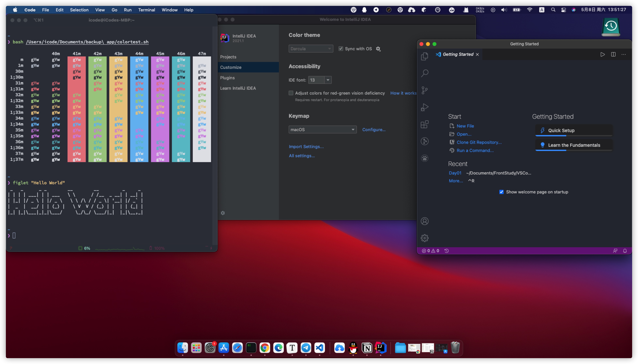Open the macOS keymap dropdown

point(322,129)
